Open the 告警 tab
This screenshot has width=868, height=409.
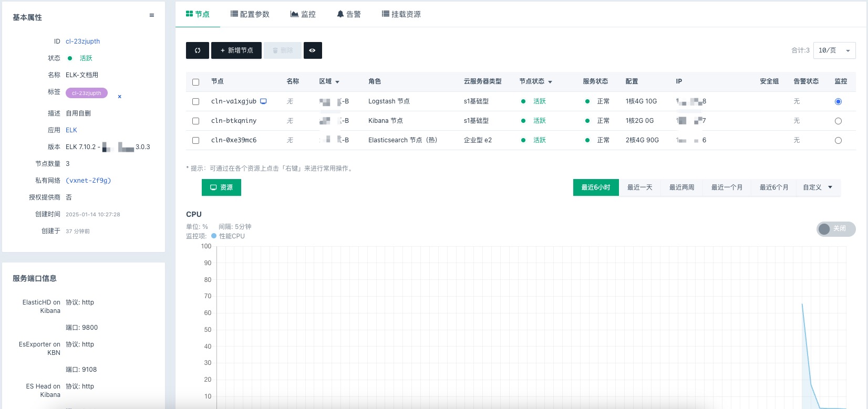pos(349,14)
